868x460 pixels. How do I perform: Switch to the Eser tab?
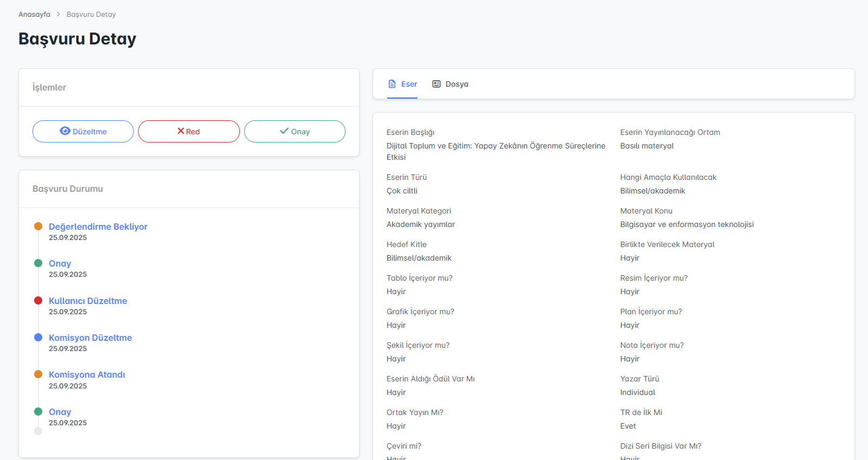click(409, 84)
